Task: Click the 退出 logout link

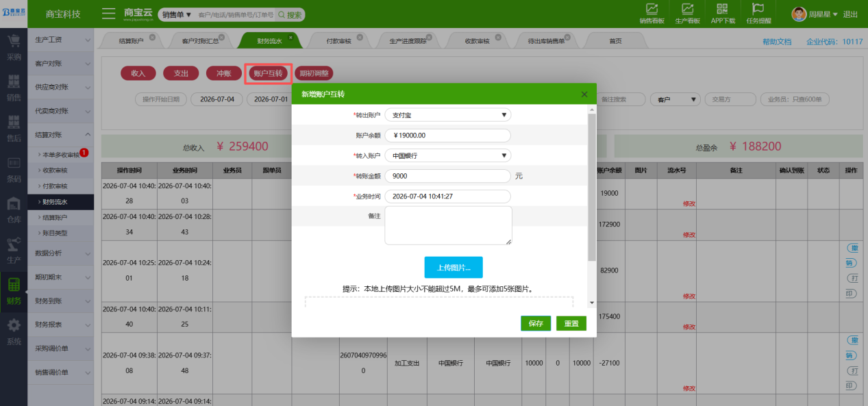Action: point(850,14)
